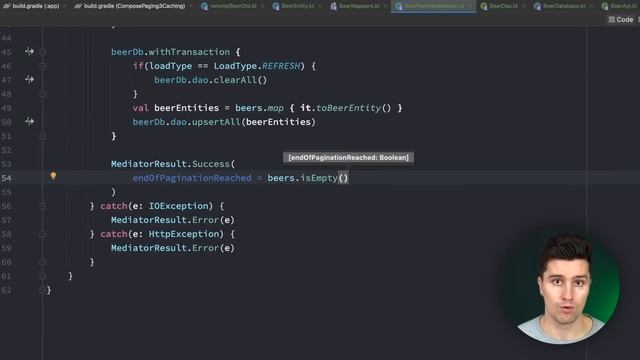This screenshot has width=640, height=360.
Task: Click the Kotlin icon of the BeerDatabase.kt tab
Action: (537, 6)
